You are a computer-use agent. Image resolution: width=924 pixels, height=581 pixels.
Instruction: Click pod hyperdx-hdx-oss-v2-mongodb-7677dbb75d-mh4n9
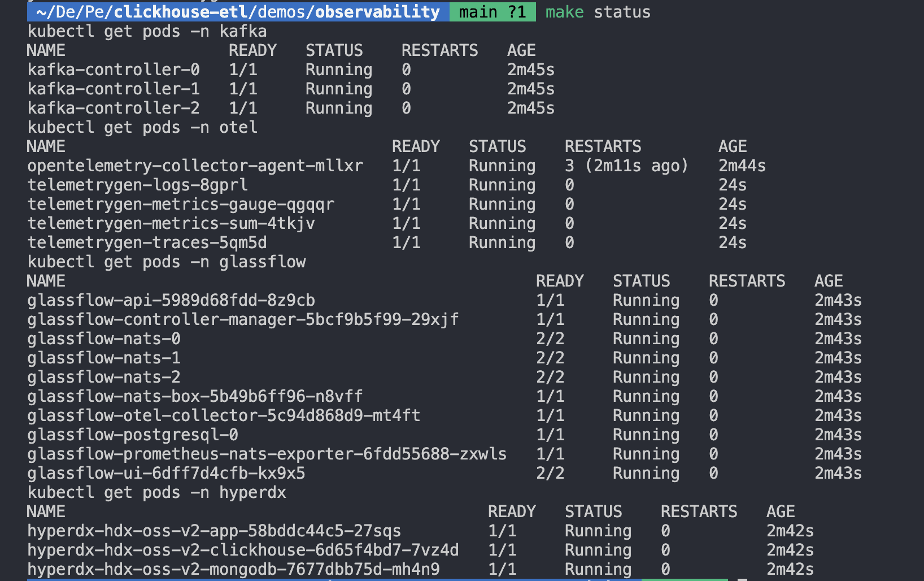234,569
